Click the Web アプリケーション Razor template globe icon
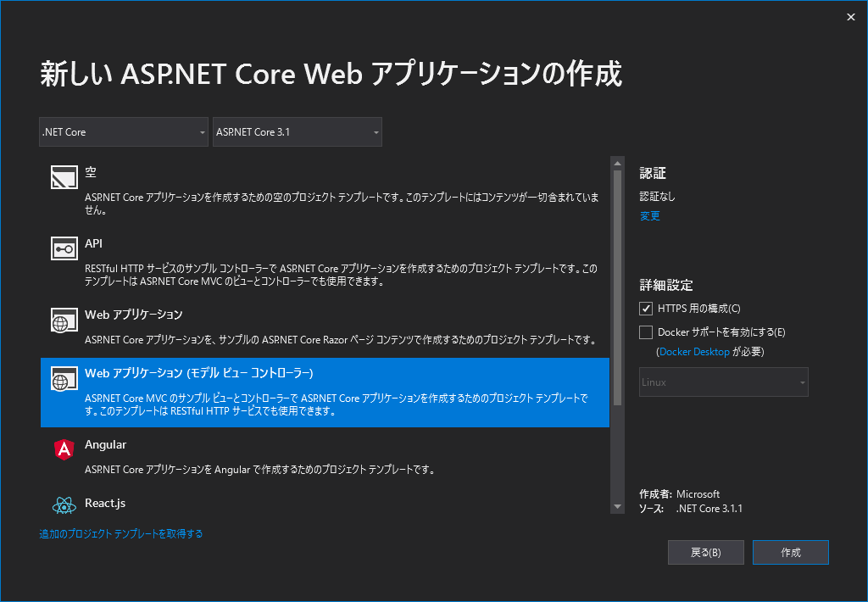The image size is (868, 602). pos(64,321)
